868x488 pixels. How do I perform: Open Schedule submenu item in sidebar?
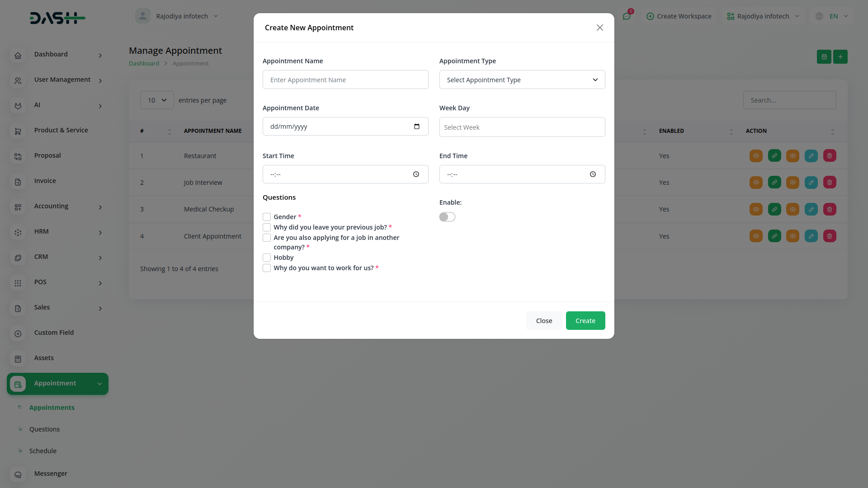(x=43, y=451)
